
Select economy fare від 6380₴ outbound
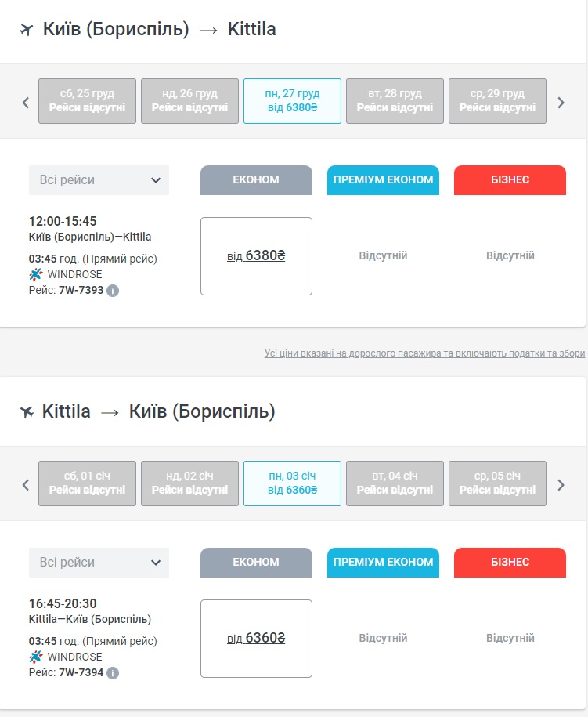(x=256, y=255)
